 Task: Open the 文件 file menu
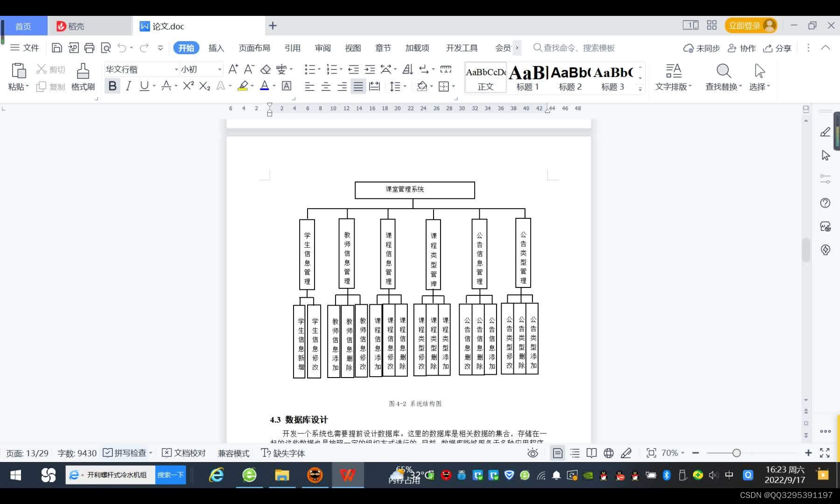point(25,48)
